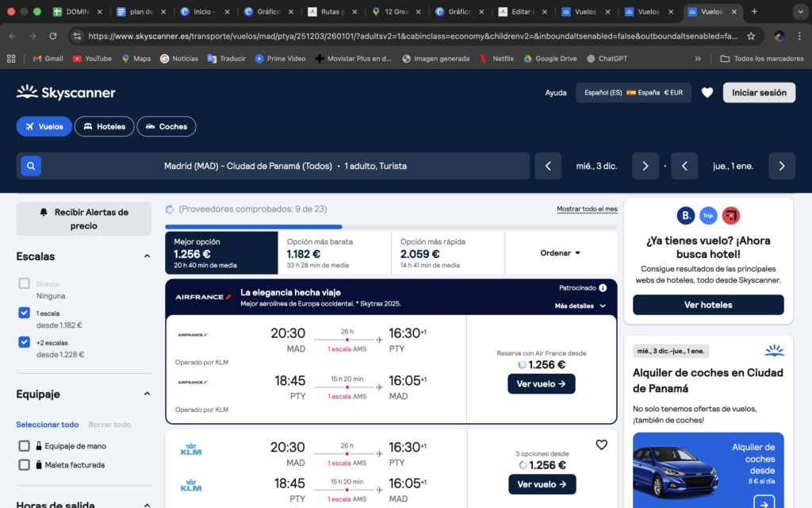Uncheck the 1 escala filter
The height and width of the screenshot is (508, 812).
coord(24,313)
